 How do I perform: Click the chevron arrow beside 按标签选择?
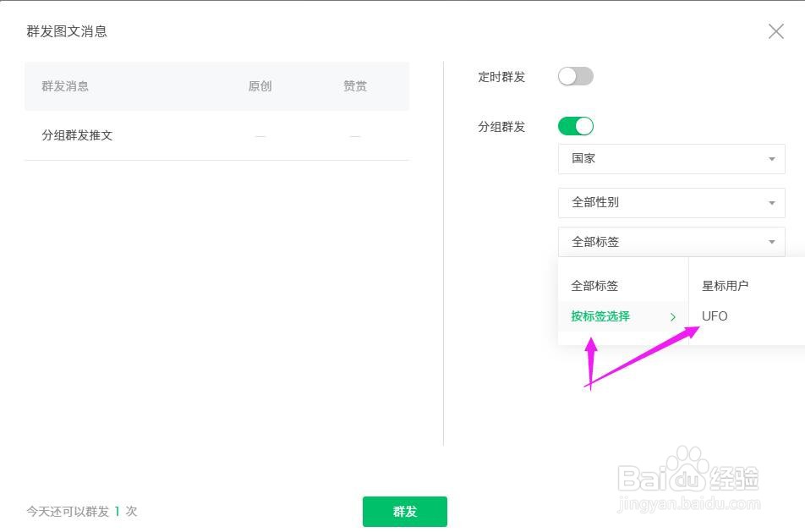coord(673,317)
